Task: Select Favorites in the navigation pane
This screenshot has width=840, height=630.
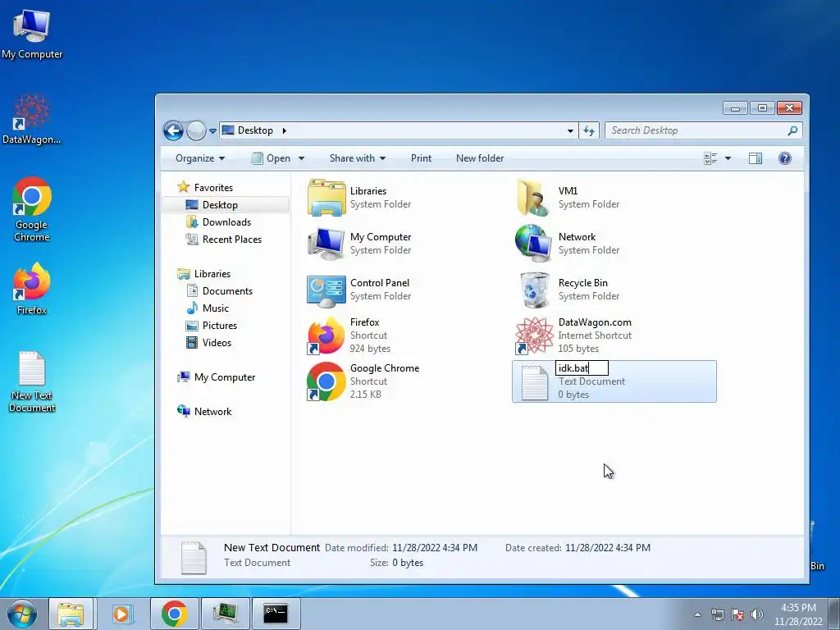Action: (206, 188)
